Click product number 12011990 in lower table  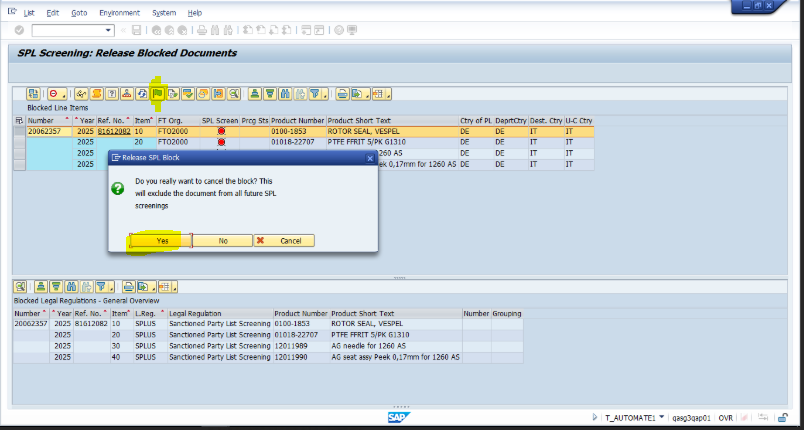pos(291,357)
